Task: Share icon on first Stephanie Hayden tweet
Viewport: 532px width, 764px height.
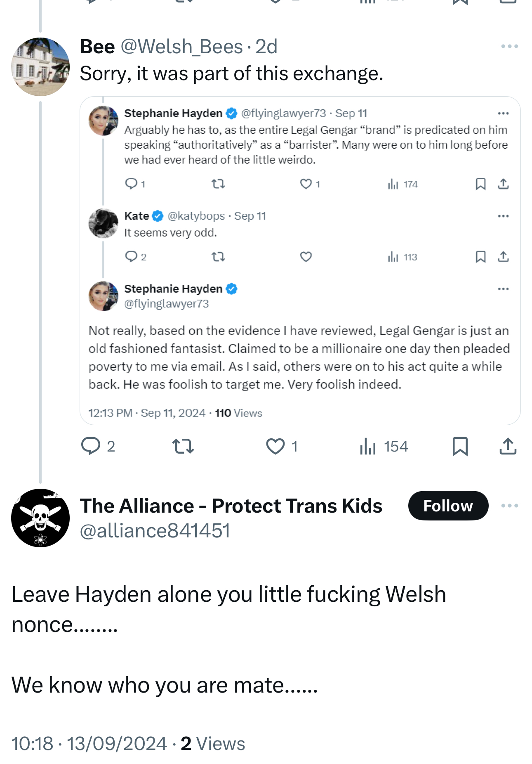Action: point(503,184)
